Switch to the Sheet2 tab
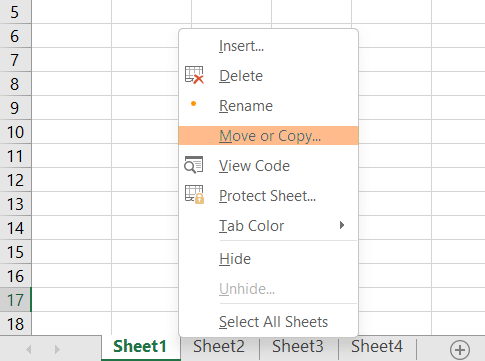Screen dimensions: 485x361 219,346
